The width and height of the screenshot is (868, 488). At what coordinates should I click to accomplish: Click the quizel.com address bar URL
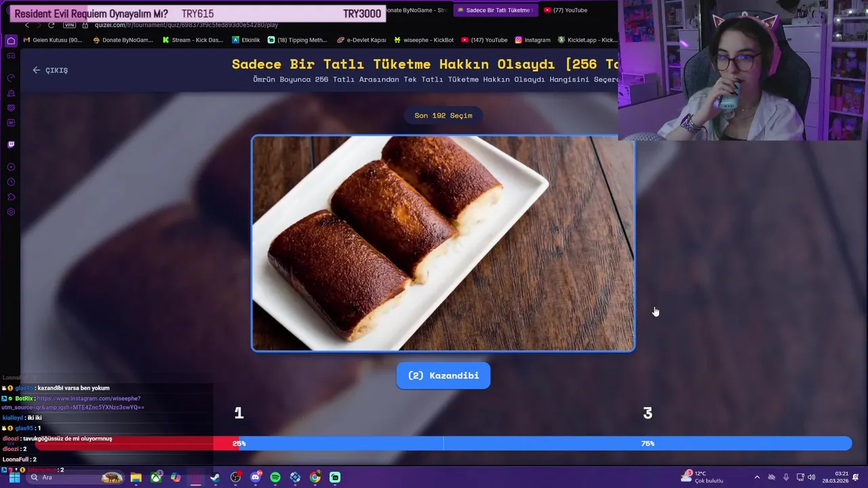tap(186, 25)
